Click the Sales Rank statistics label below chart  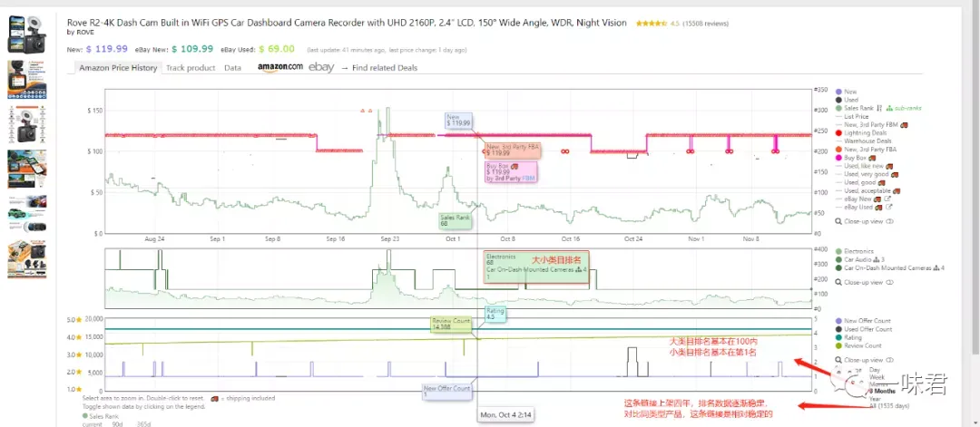pyautogui.click(x=100, y=416)
